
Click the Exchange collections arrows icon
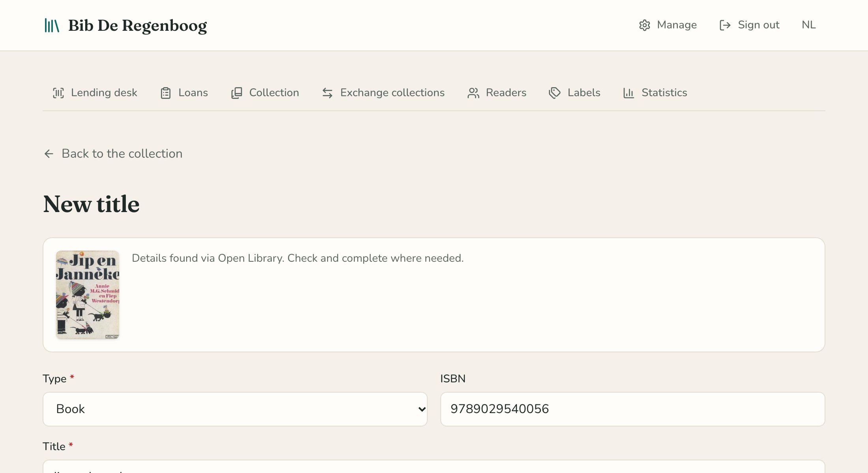coord(327,93)
